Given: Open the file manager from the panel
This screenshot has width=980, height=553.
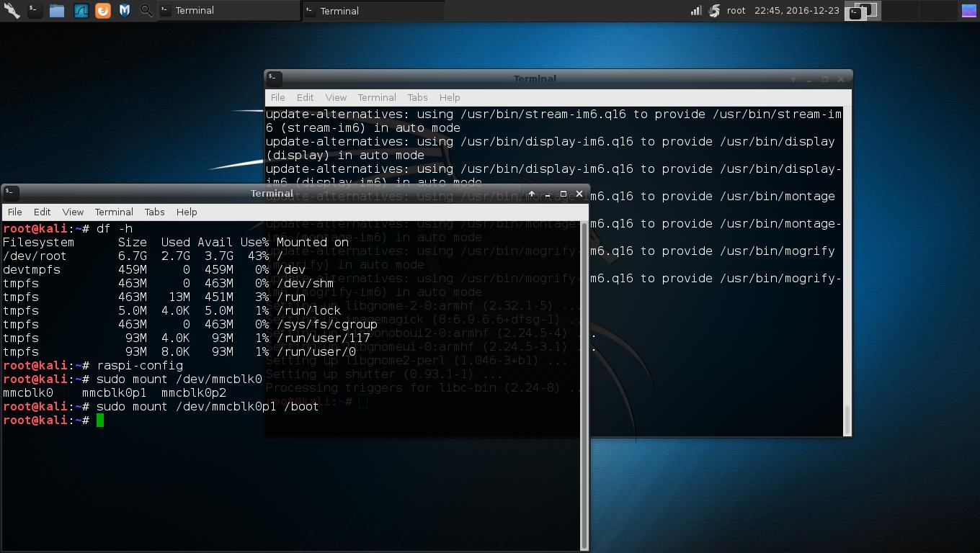Looking at the screenshot, I should click(x=57, y=10).
